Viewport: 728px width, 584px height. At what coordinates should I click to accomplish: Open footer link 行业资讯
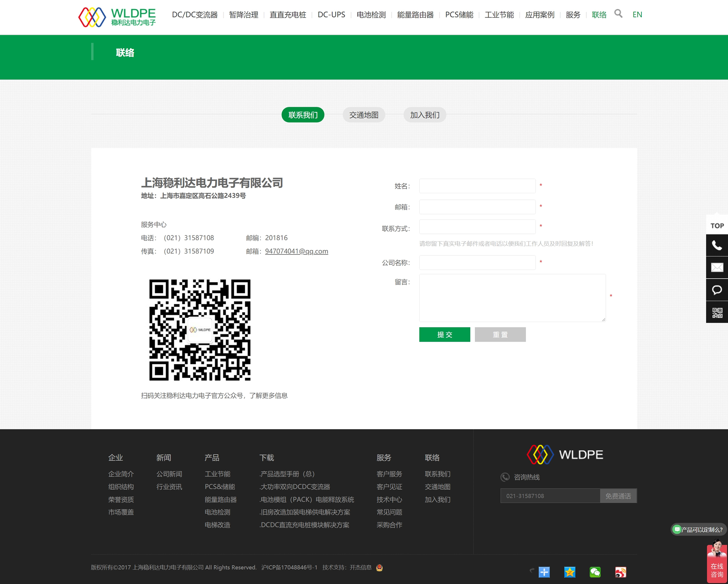pyautogui.click(x=169, y=487)
